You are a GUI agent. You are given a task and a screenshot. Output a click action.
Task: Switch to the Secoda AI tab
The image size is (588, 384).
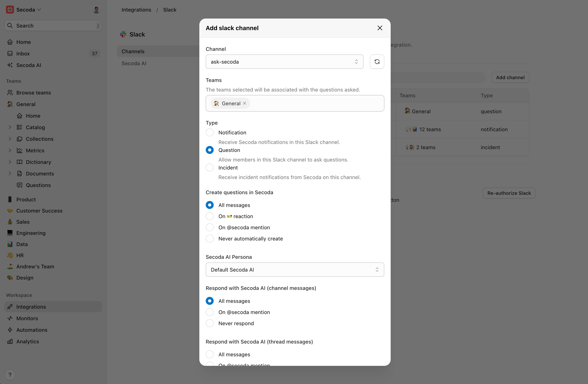(x=134, y=63)
